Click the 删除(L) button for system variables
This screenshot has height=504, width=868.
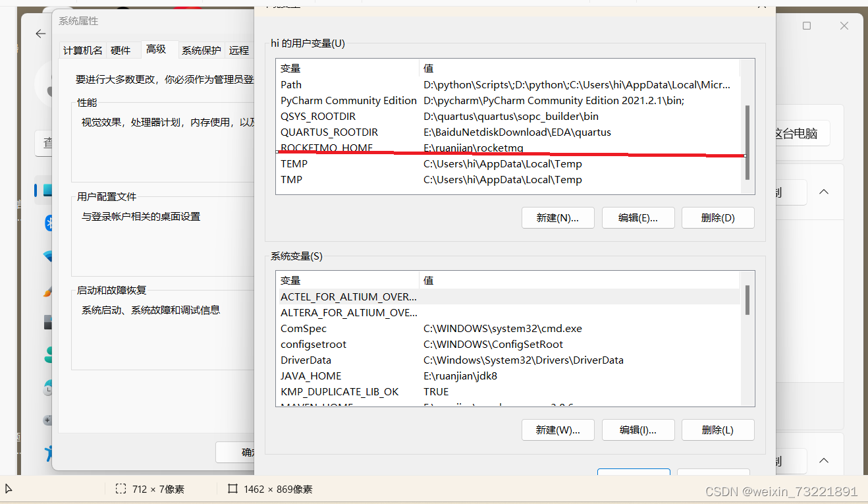pyautogui.click(x=718, y=430)
